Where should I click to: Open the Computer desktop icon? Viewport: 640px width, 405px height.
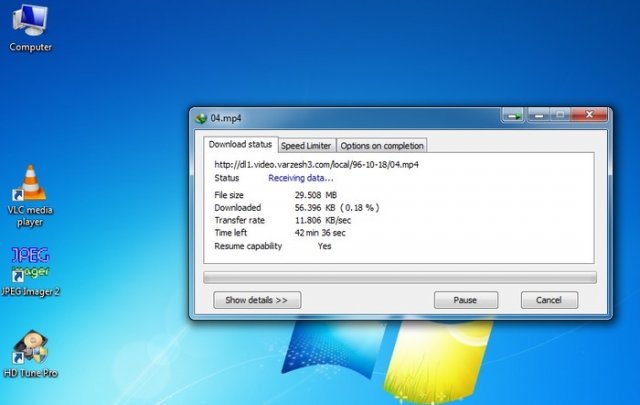30,25
